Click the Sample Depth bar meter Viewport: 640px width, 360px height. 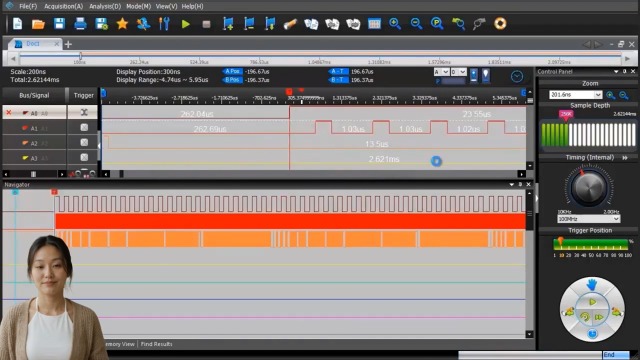(x=588, y=134)
